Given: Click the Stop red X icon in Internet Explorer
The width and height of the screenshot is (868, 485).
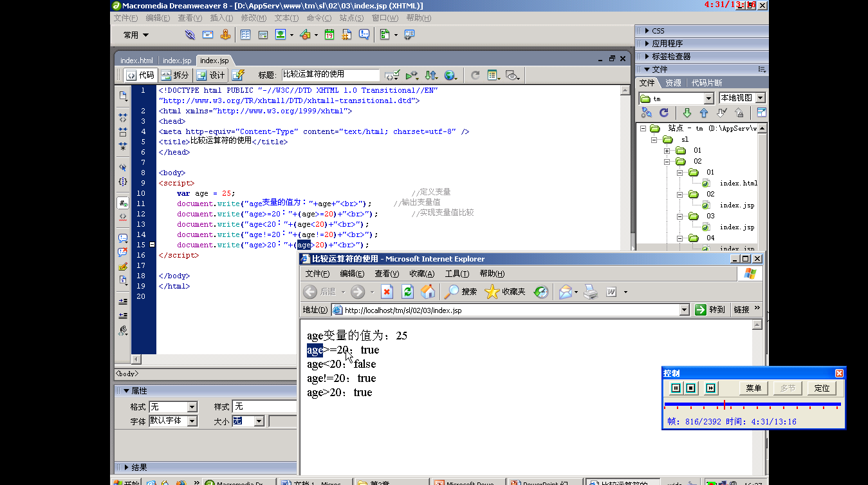Looking at the screenshot, I should coord(387,292).
